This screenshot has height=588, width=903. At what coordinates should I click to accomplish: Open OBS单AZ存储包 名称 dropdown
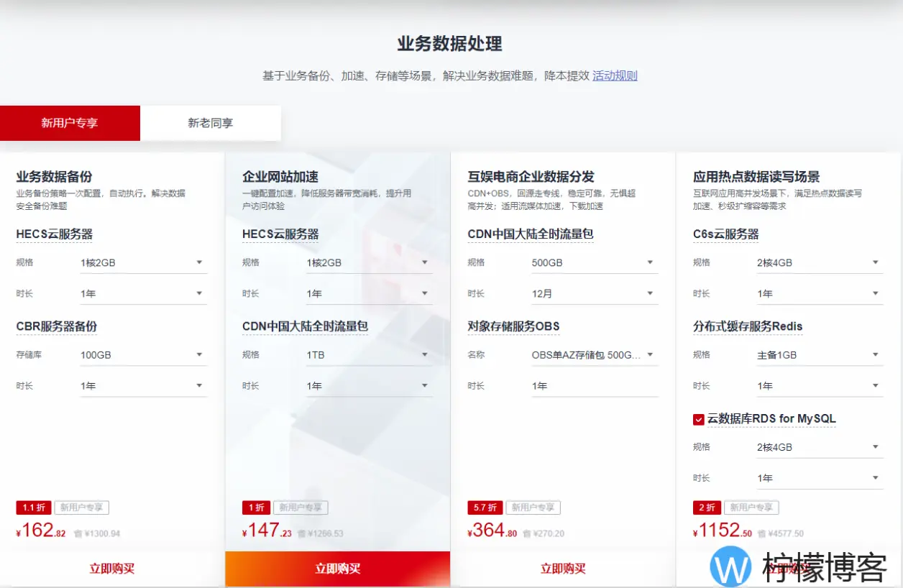tap(594, 355)
